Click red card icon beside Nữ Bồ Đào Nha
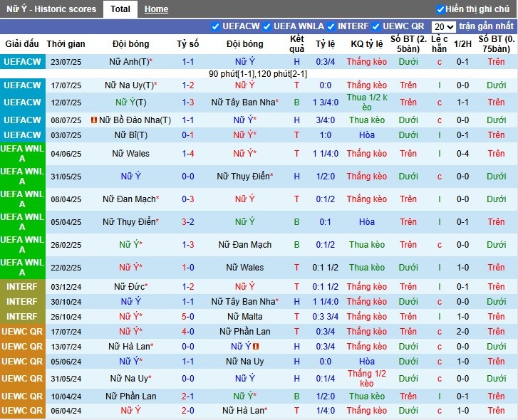The width and height of the screenshot is (518, 420). (x=93, y=120)
